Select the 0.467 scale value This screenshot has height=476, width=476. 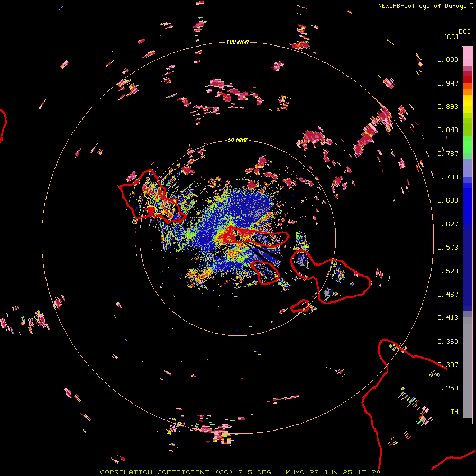[x=448, y=295]
